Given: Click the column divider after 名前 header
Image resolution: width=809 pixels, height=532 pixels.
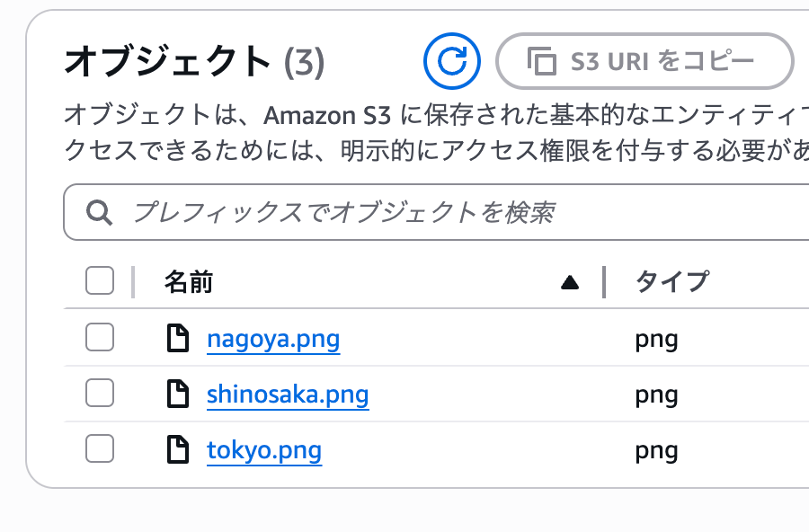Looking at the screenshot, I should click(x=604, y=282).
